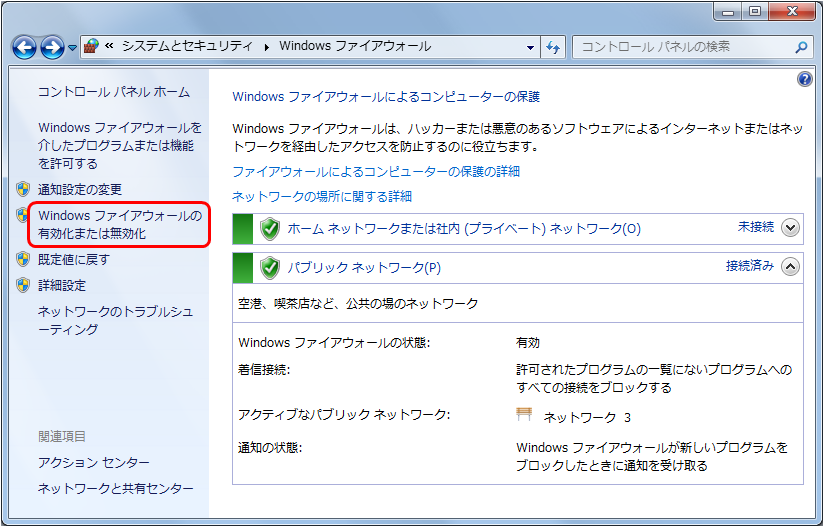The height and width of the screenshot is (527, 824).
Task: Open 詳細設定 link
Action: click(61, 285)
